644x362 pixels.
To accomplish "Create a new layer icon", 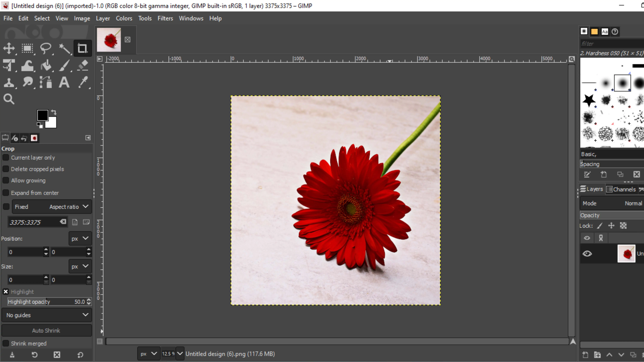I will click(x=585, y=354).
